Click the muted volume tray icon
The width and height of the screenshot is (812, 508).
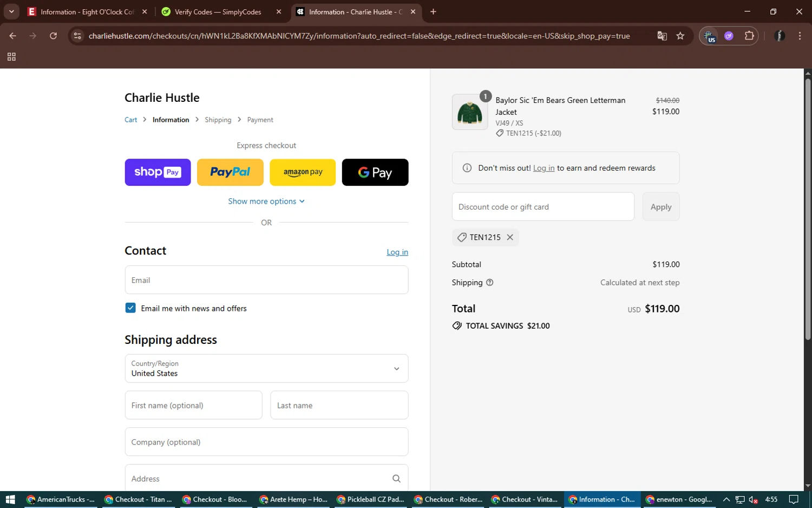pyautogui.click(x=753, y=499)
